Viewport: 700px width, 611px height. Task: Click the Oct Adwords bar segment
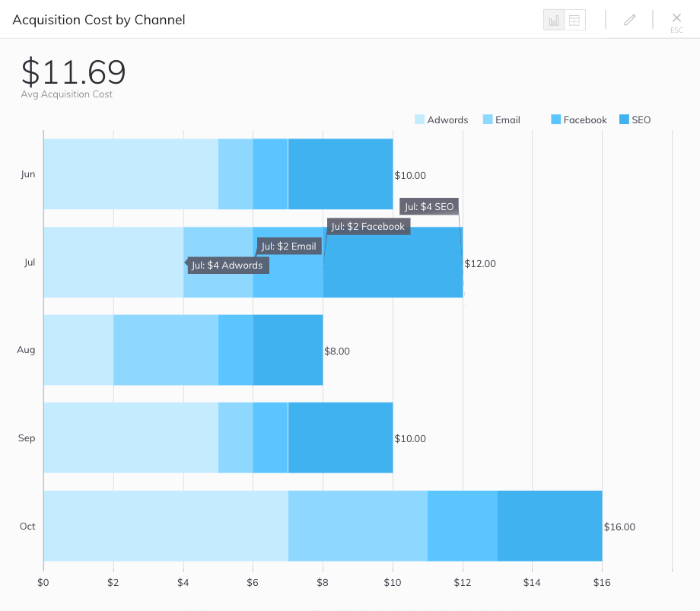click(166, 526)
